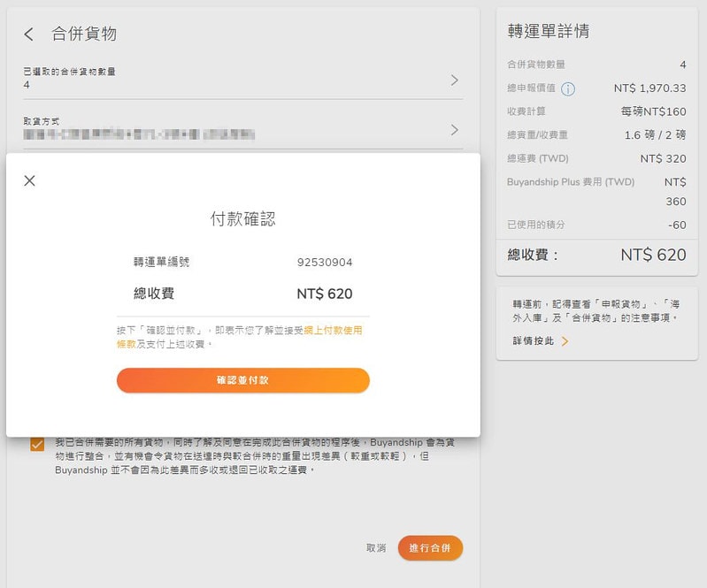The height and width of the screenshot is (588, 707).
Task: Click 取消 to cancel the merge
Action: point(376,548)
